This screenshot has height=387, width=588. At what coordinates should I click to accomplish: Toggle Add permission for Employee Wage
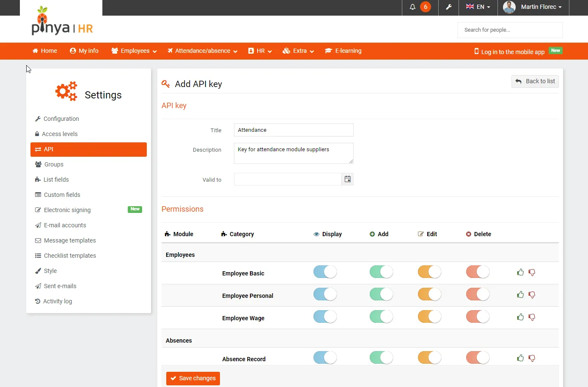pos(381,316)
